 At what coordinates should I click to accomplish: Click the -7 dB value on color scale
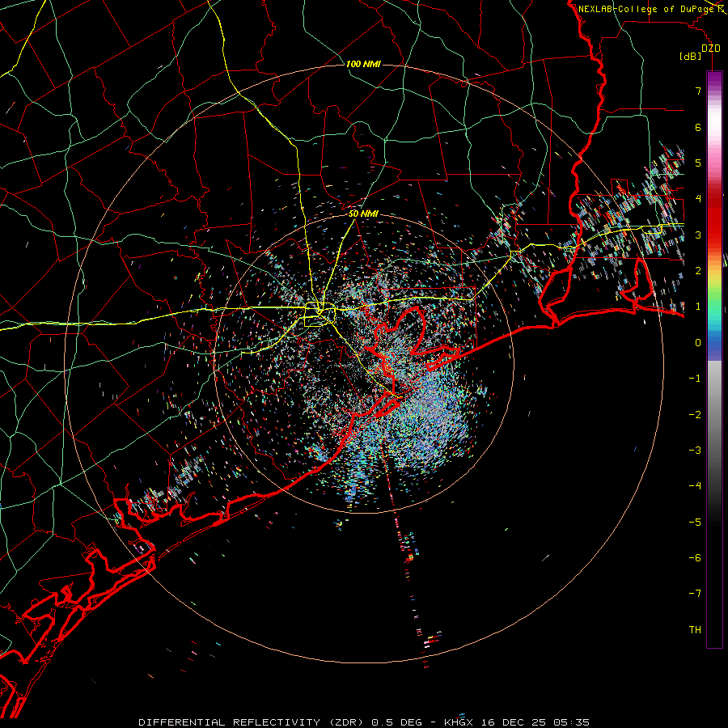click(x=695, y=594)
